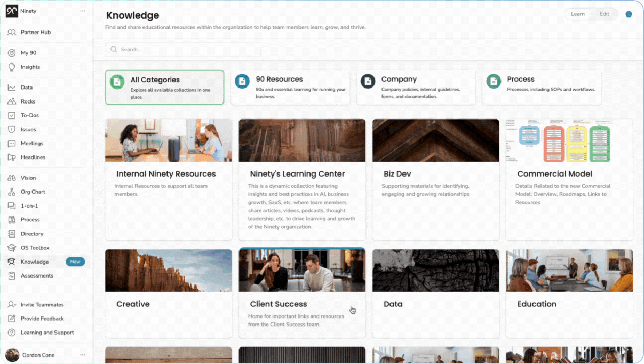
Task: Click the 1-on-1 icon
Action: (x=12, y=206)
